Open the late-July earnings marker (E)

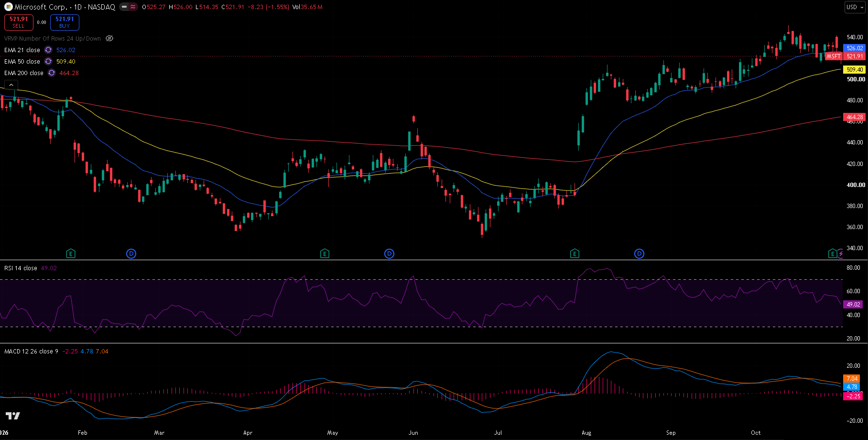coord(575,253)
